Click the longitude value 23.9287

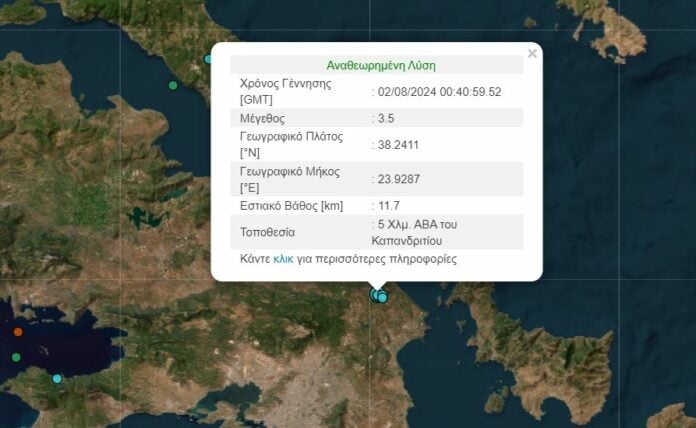coord(399,179)
